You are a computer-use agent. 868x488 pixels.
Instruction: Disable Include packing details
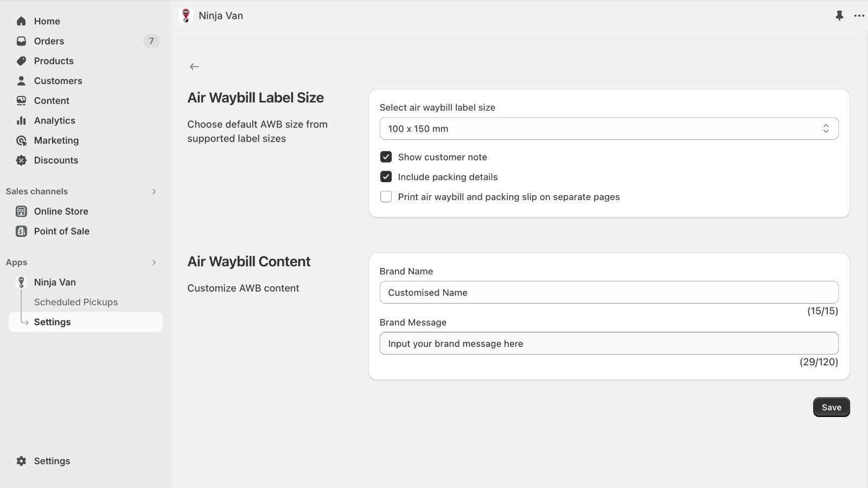386,177
